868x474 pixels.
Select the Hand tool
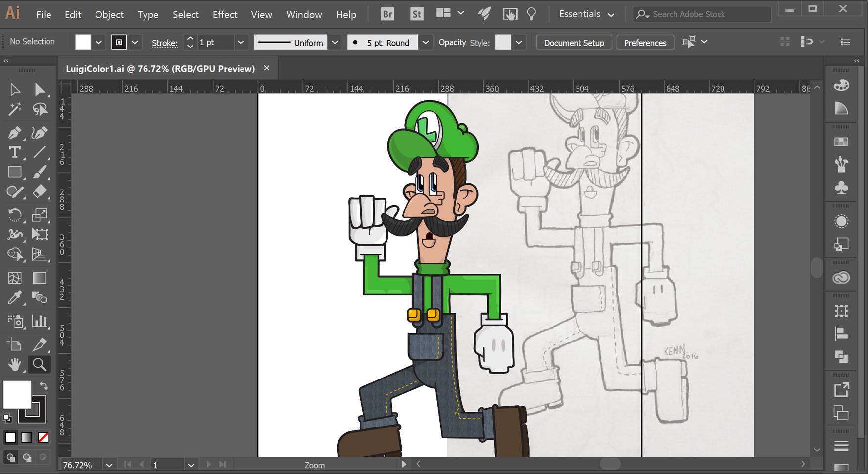coord(15,365)
